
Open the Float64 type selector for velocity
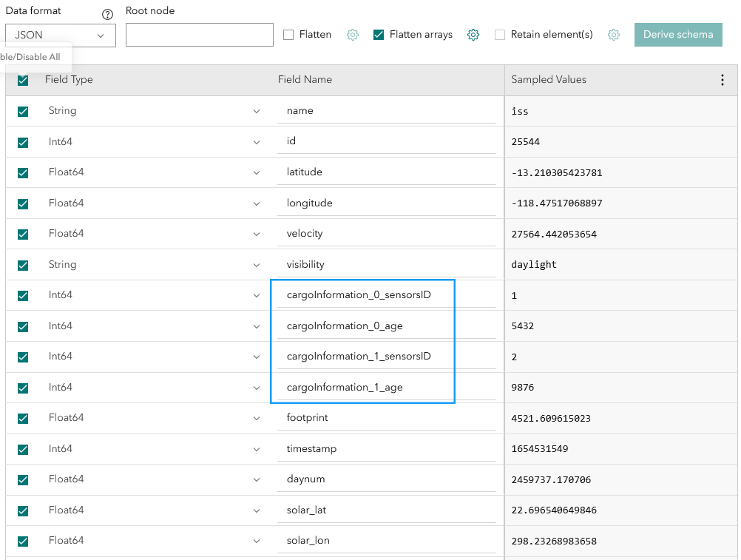[257, 233]
